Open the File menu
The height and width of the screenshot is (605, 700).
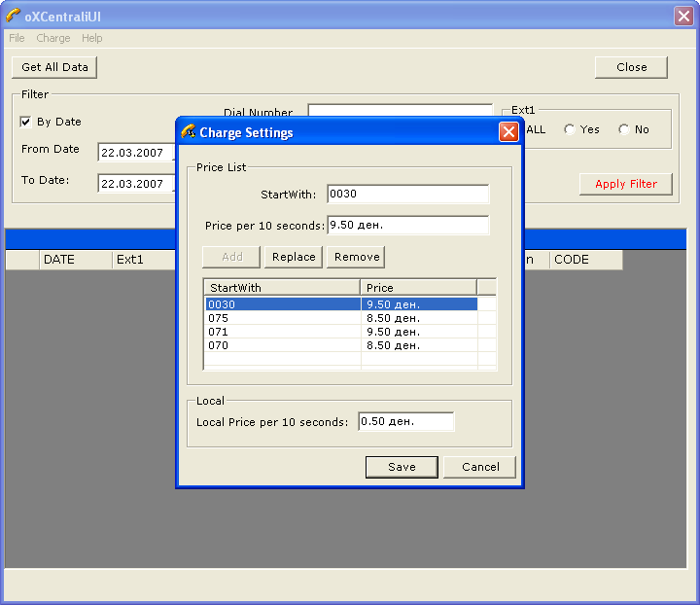pyautogui.click(x=17, y=38)
